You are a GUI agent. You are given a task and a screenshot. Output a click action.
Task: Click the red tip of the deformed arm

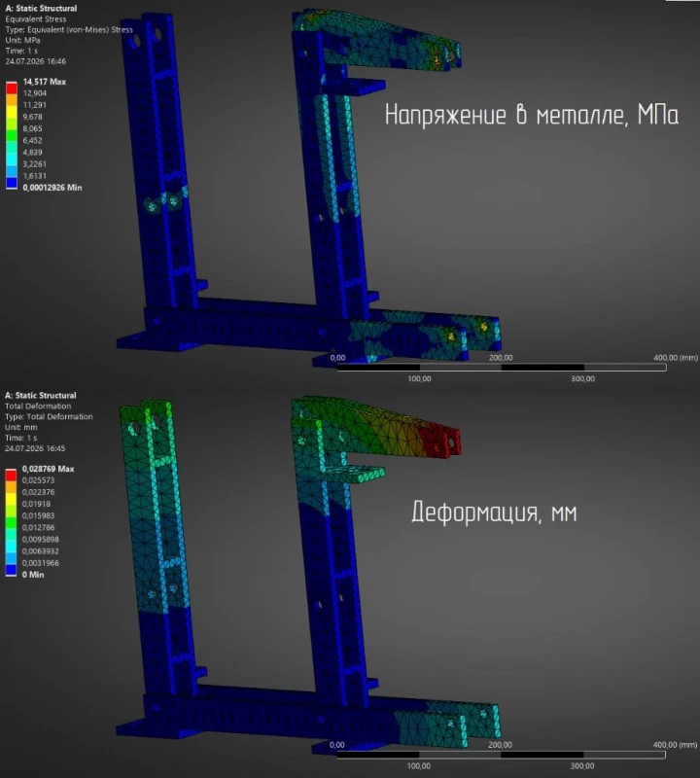(x=439, y=442)
